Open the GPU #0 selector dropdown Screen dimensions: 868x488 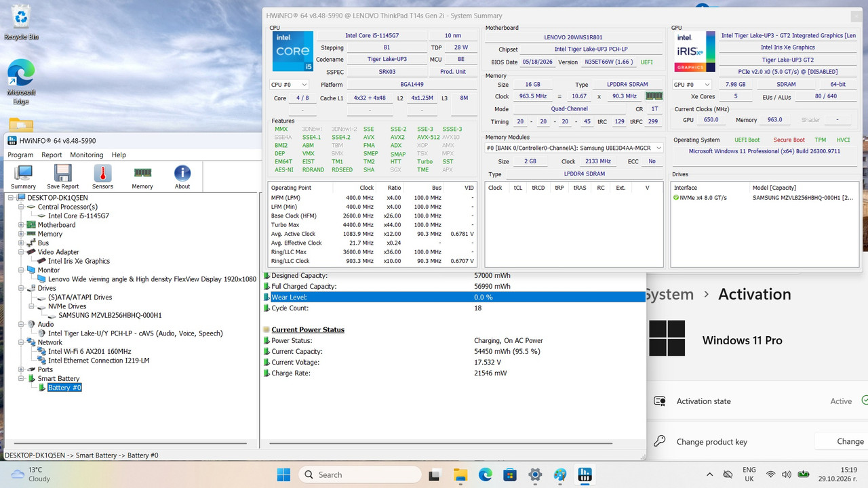coord(691,85)
